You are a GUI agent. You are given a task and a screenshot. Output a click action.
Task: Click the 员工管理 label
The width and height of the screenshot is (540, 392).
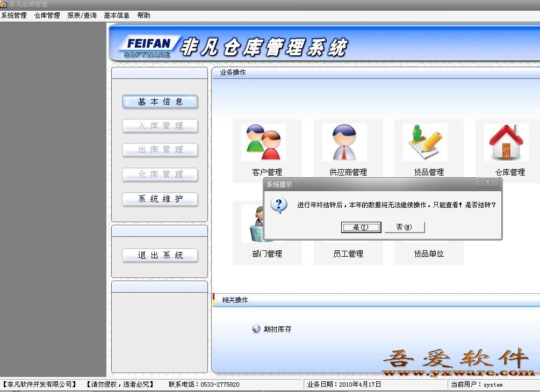click(x=348, y=254)
